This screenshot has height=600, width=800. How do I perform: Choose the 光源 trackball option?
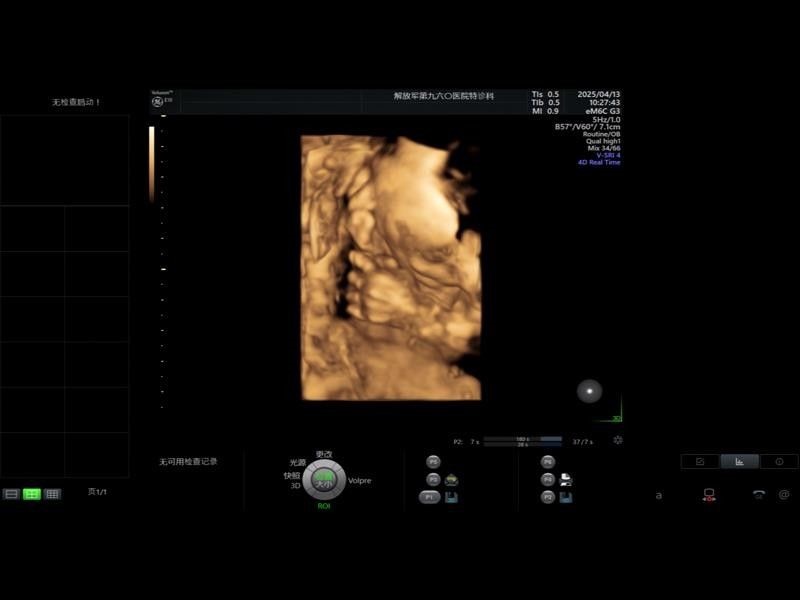[x=297, y=463]
